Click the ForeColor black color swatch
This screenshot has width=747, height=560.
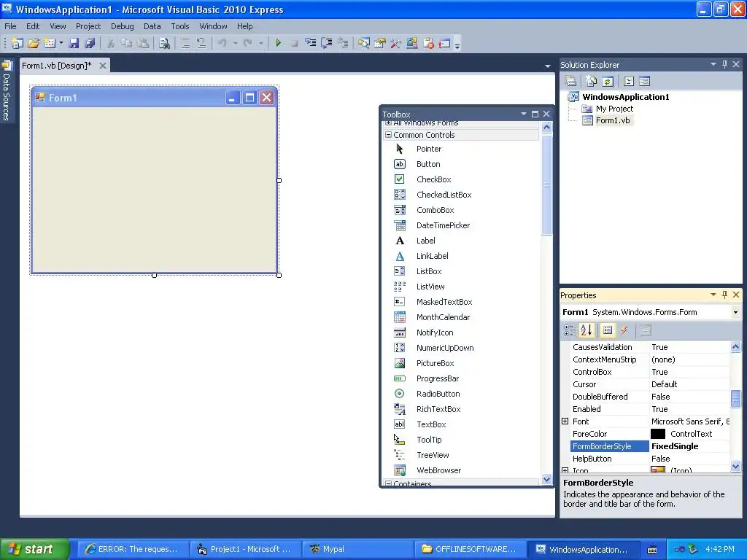[658, 434]
